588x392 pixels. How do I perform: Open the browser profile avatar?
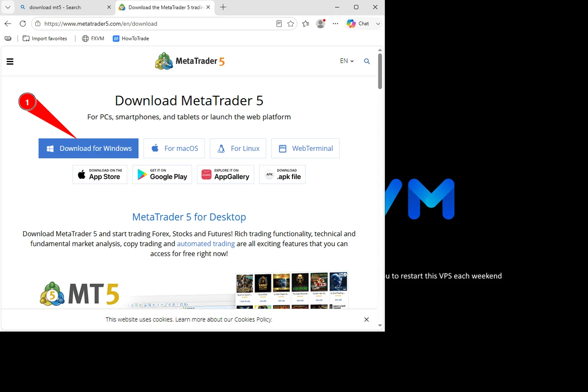320,24
